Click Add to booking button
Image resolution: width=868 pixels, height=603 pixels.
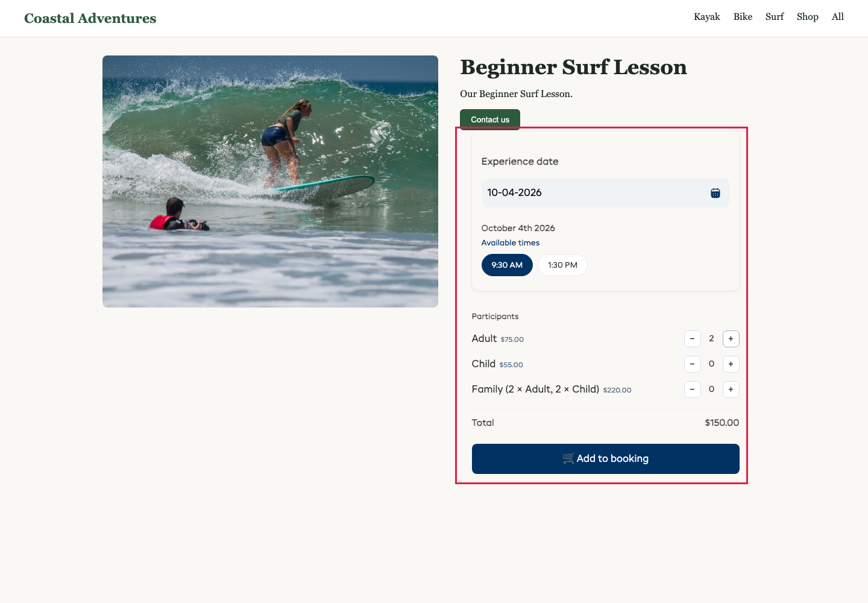pos(606,459)
